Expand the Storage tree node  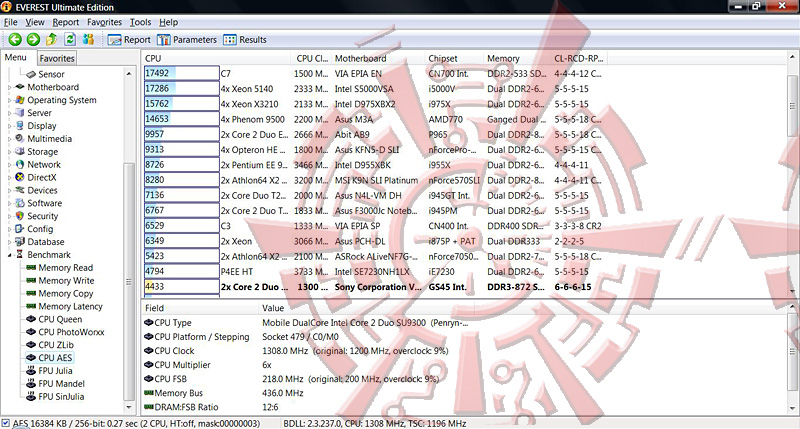[10, 152]
